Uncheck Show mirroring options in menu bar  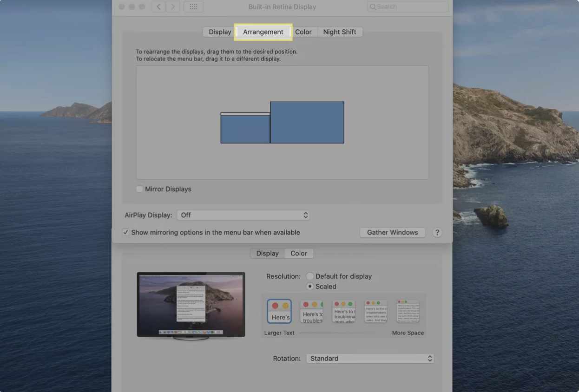click(x=125, y=232)
